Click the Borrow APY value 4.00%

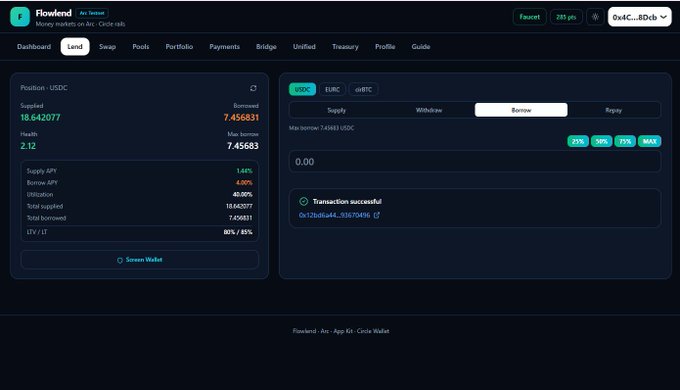pyautogui.click(x=244, y=183)
